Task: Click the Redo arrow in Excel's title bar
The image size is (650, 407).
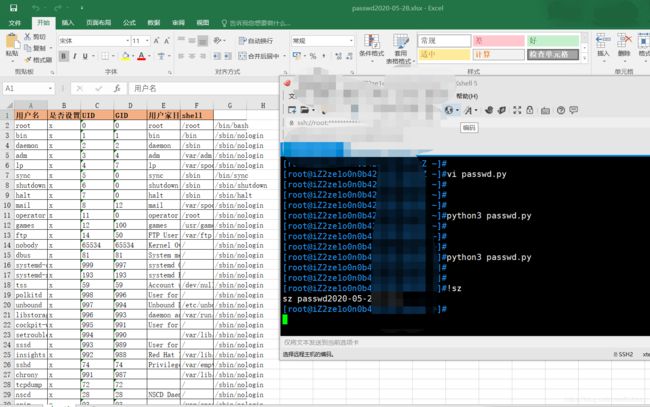Action: coord(58,8)
